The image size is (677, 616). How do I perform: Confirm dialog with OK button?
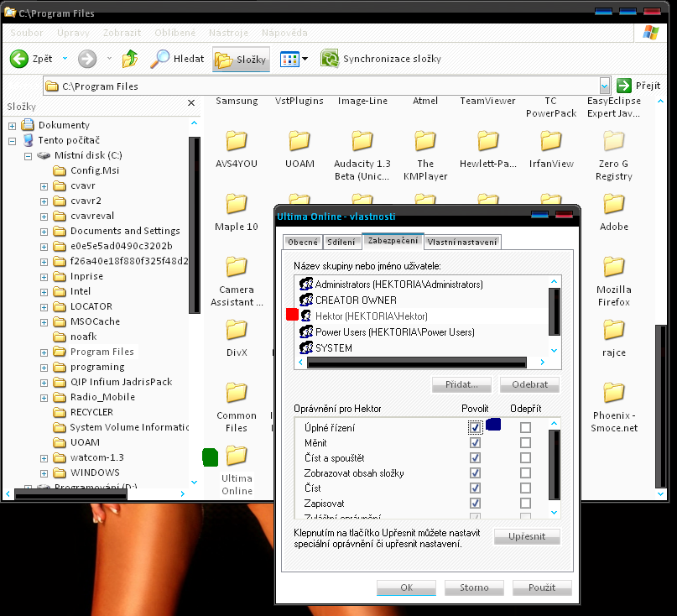(406, 587)
